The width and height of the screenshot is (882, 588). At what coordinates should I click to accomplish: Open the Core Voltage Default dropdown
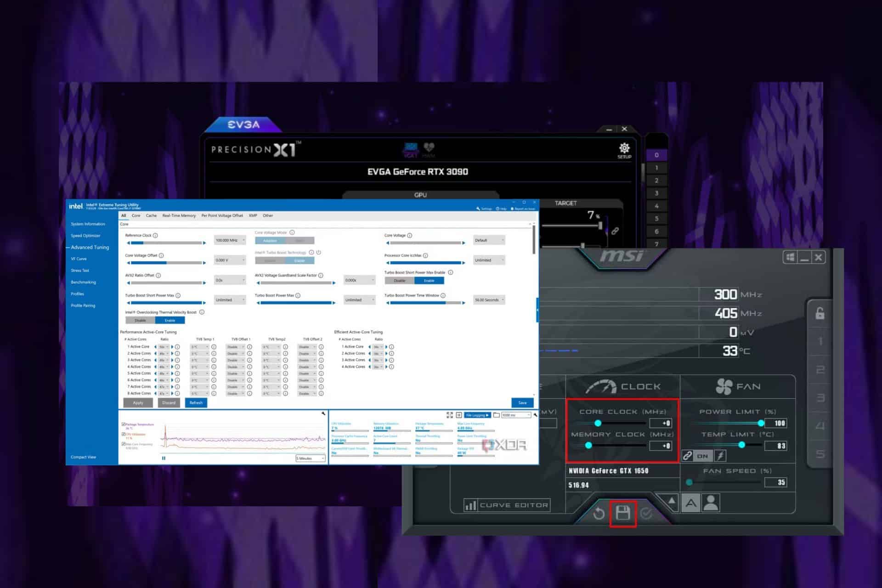(x=488, y=240)
